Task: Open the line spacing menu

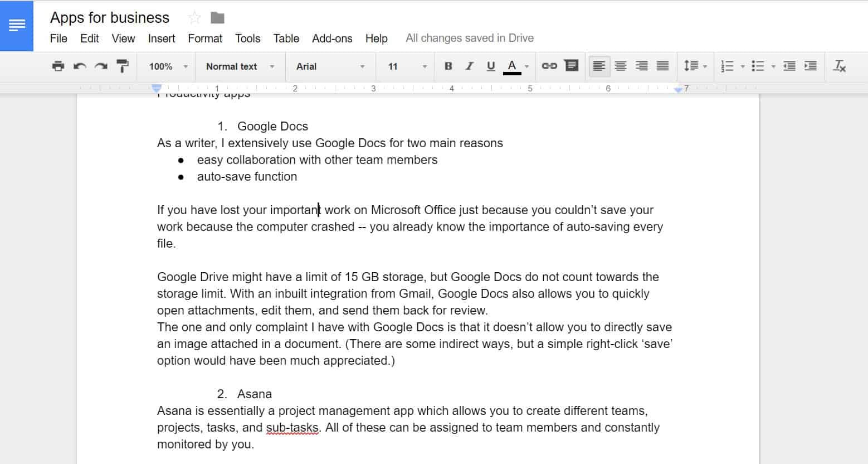Action: [x=695, y=66]
